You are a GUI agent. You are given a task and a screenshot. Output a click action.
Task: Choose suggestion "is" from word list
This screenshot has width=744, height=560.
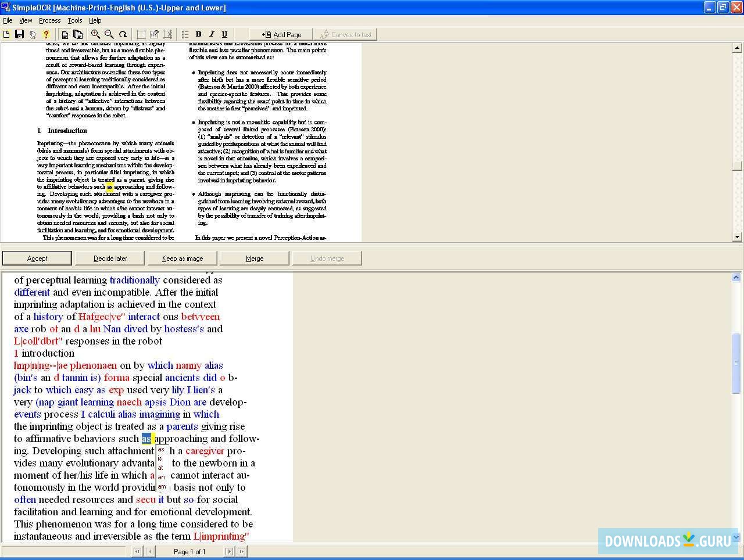[160, 459]
